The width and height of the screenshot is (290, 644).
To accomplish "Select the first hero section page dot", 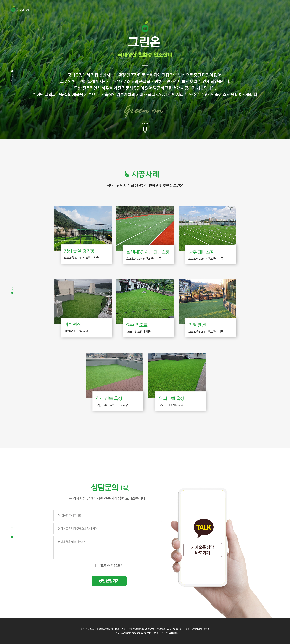I will [x=12, y=71].
